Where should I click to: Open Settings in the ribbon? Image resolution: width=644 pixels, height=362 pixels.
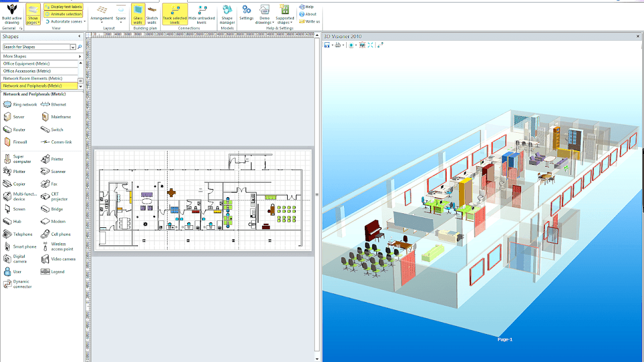tap(247, 13)
